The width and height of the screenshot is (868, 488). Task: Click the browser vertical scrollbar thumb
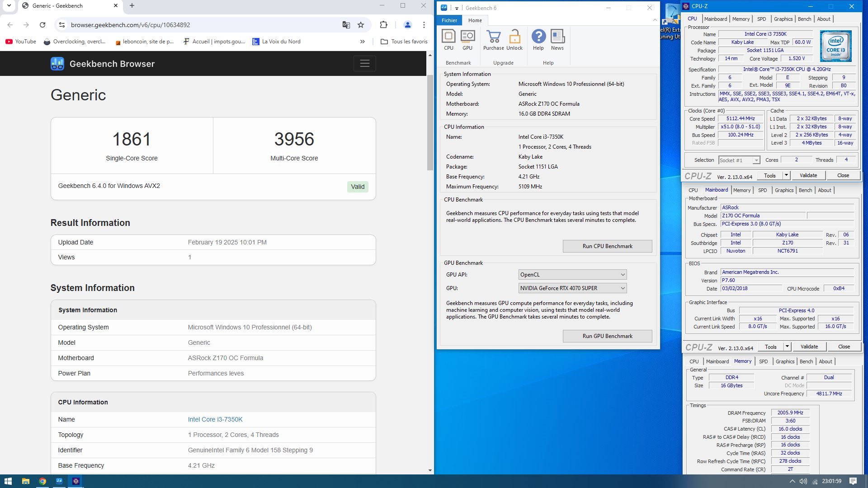[x=430, y=123]
